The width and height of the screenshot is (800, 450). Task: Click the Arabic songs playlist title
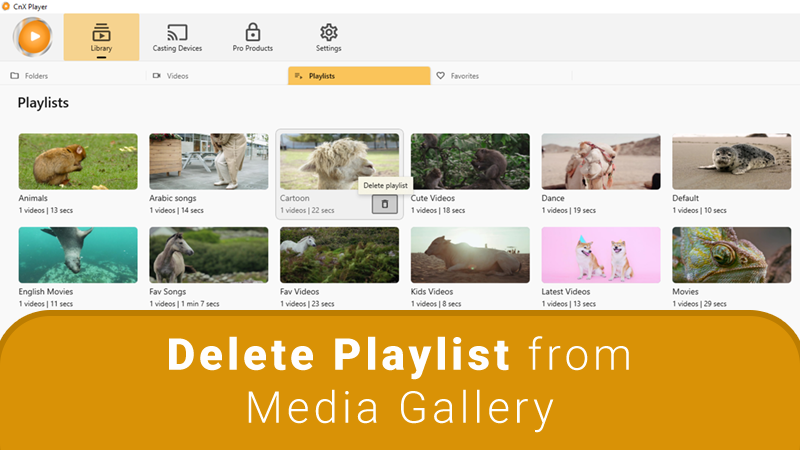click(172, 198)
